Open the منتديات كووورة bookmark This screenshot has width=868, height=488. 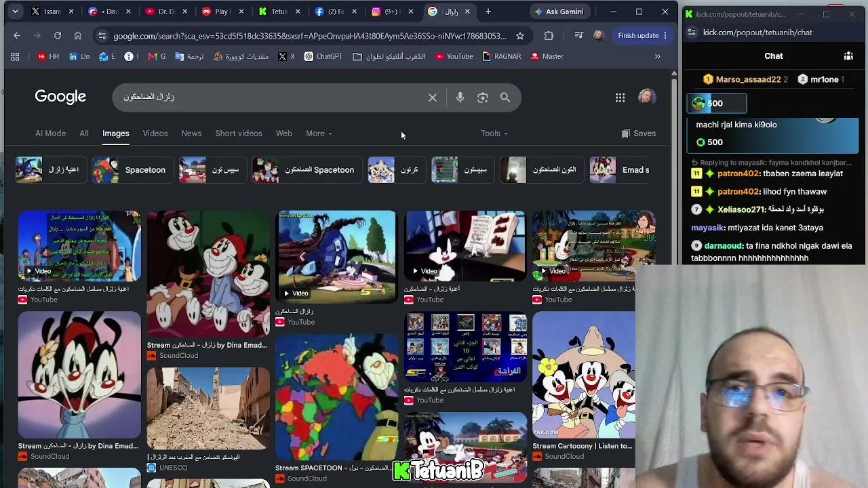[241, 57]
